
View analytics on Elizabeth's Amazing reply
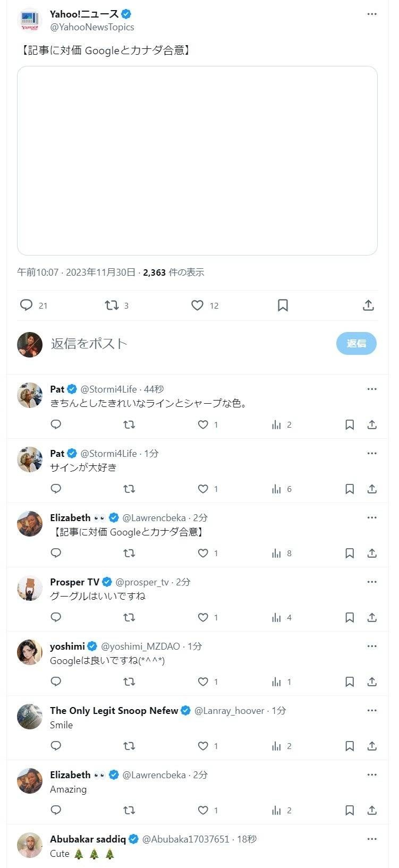(276, 810)
